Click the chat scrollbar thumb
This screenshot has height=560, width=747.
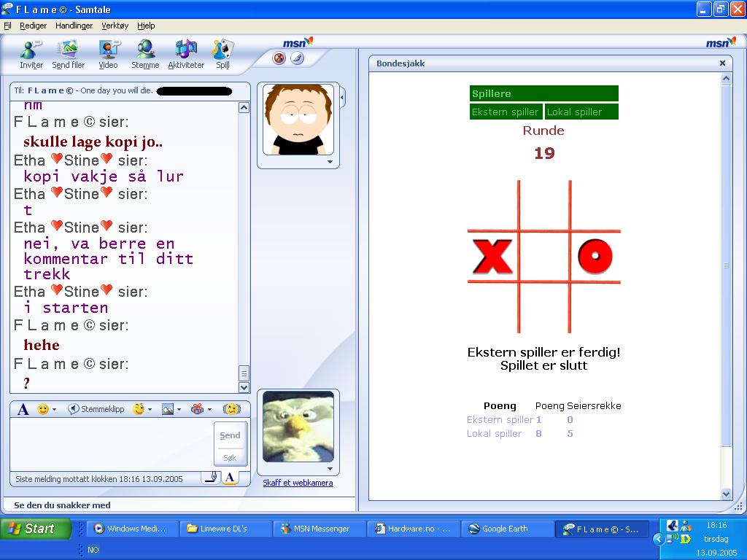(x=244, y=373)
